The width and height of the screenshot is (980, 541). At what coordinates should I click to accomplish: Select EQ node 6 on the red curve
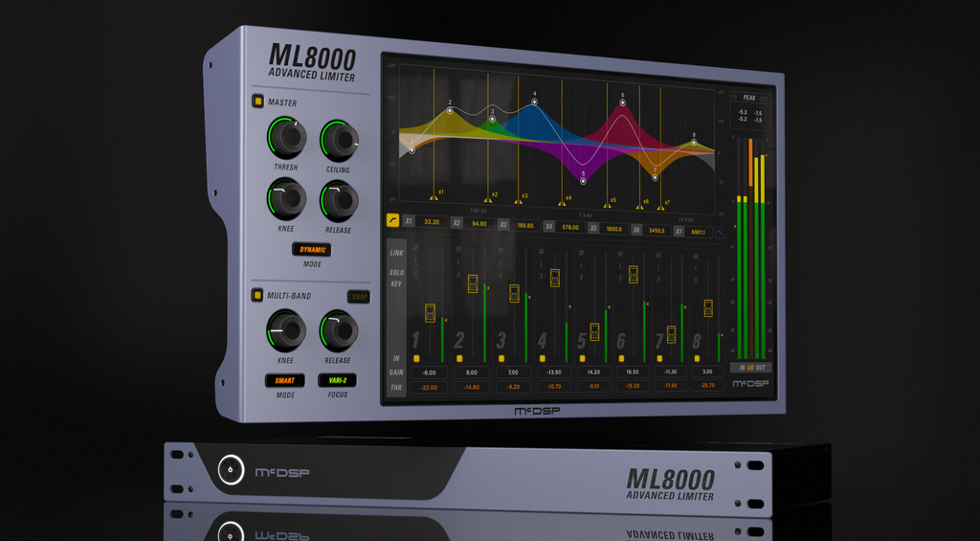[x=623, y=103]
